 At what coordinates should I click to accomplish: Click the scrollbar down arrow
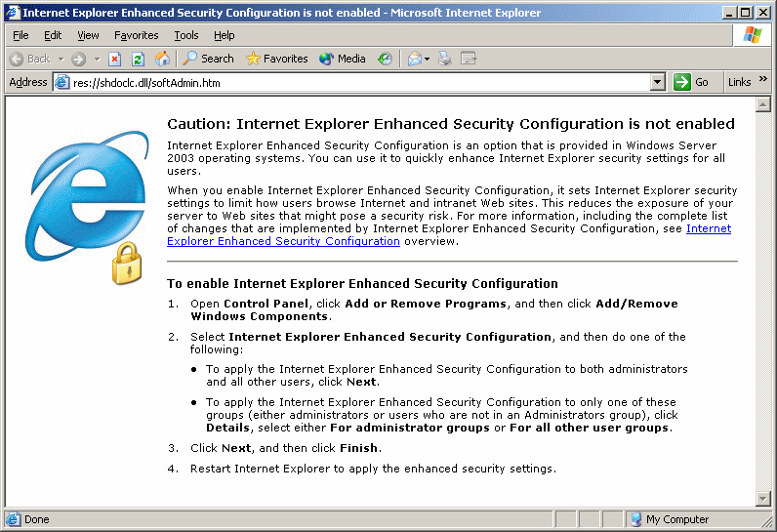pos(762,498)
